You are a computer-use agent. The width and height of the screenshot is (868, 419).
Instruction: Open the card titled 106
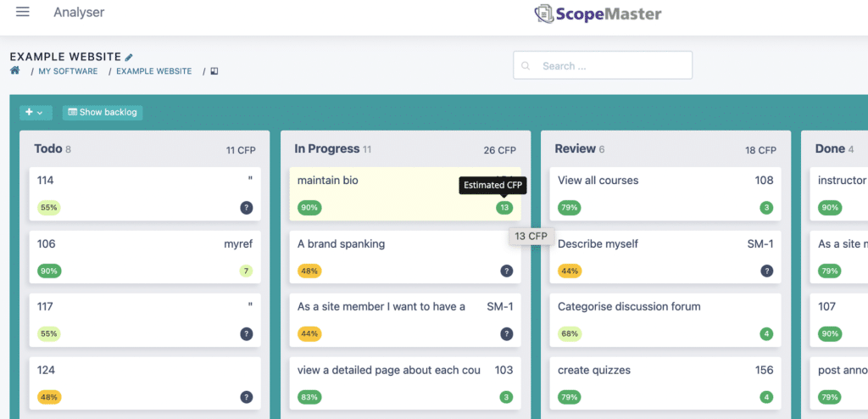click(x=144, y=257)
